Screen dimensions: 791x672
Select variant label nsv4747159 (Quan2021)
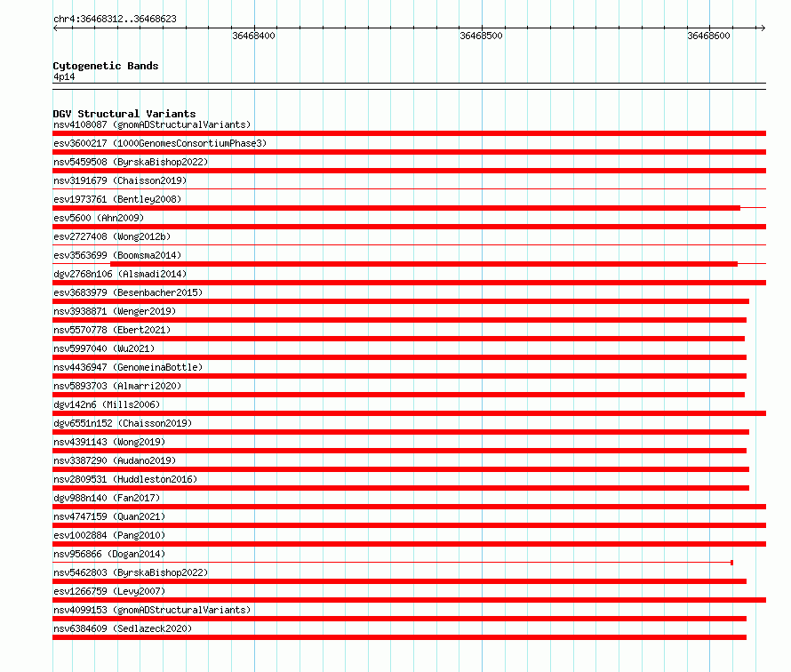tap(109, 516)
